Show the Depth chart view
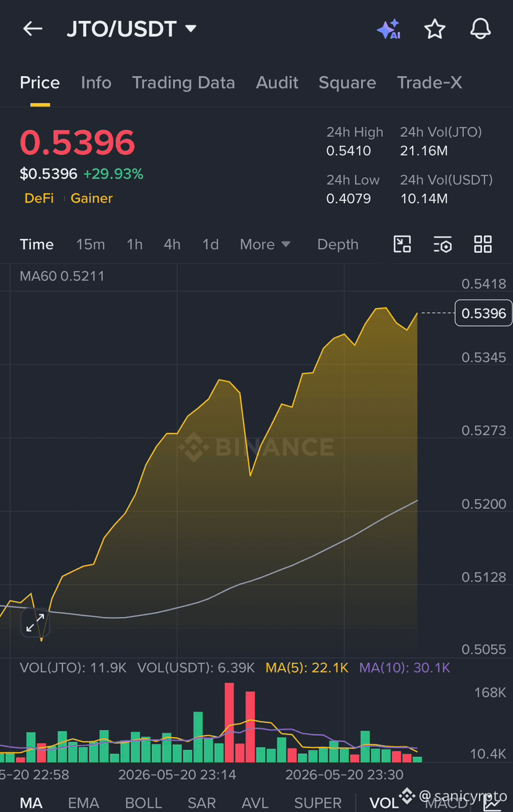 [338, 245]
